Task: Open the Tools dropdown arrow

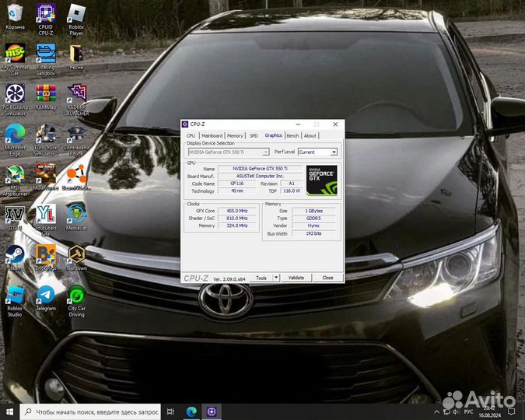Action: (x=276, y=278)
